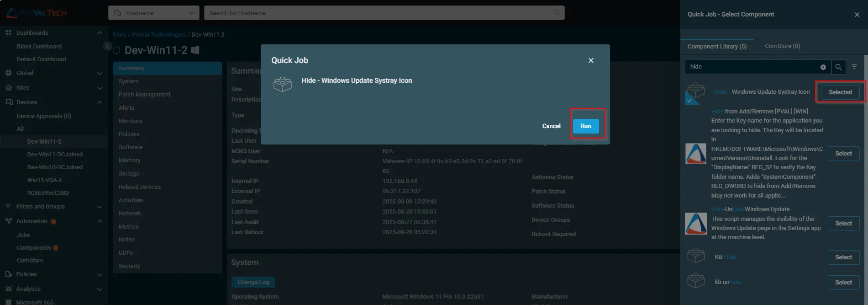Viewport: 868px width, 305px height.
Task: Open the Patch Management device tab
Action: (x=167, y=95)
